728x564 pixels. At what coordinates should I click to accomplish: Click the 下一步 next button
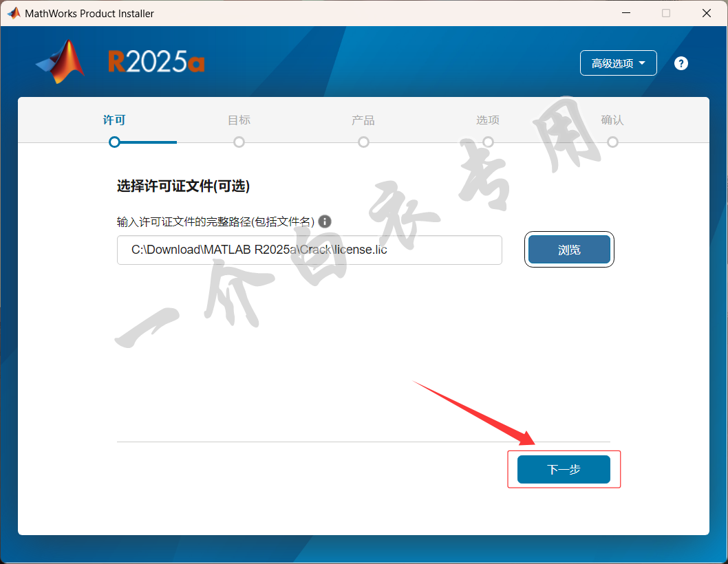564,469
